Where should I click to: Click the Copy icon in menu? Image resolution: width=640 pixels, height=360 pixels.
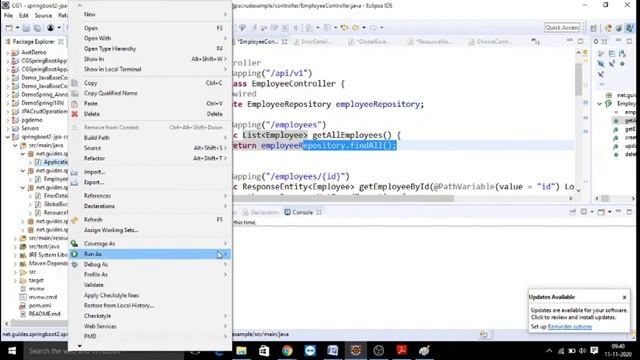coord(74,83)
